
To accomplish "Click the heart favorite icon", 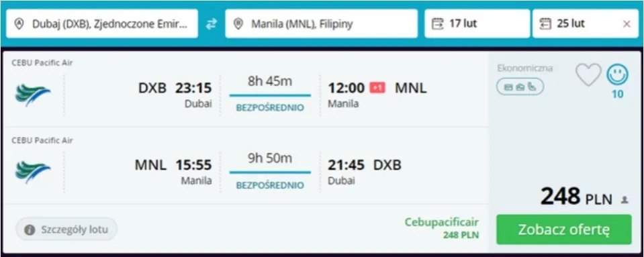I will click(x=588, y=75).
